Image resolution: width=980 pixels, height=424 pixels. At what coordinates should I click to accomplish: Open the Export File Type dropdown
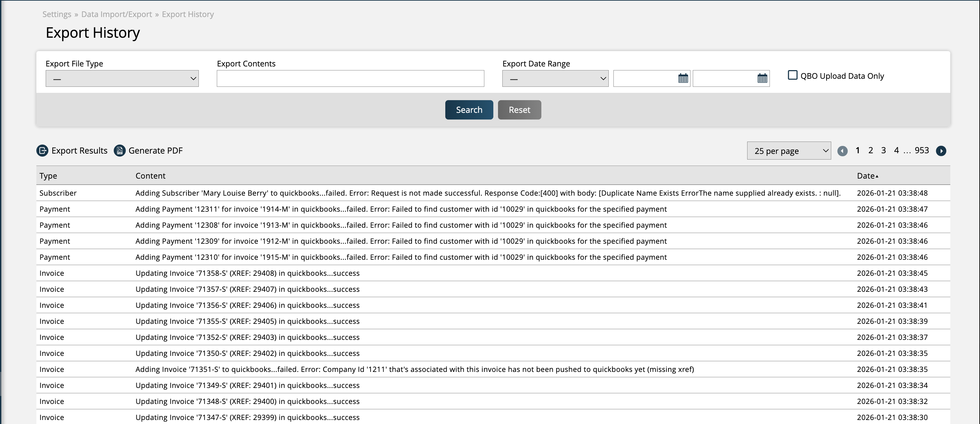(x=122, y=78)
